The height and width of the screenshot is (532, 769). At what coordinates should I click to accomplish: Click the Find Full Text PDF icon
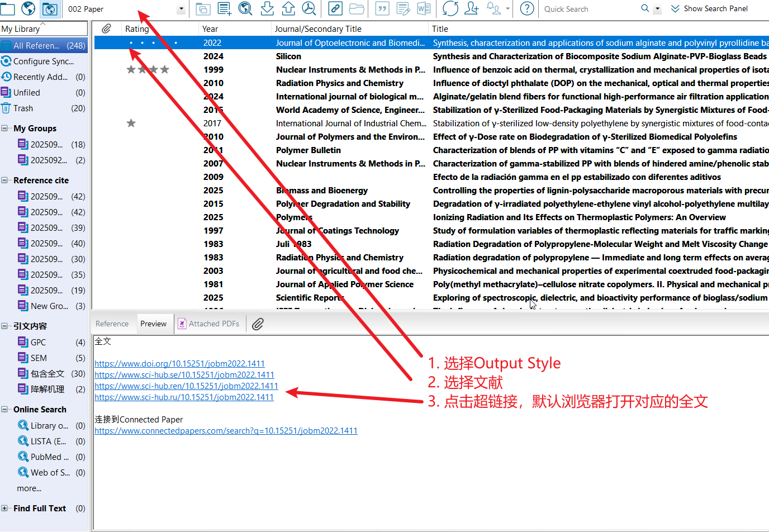tap(308, 8)
